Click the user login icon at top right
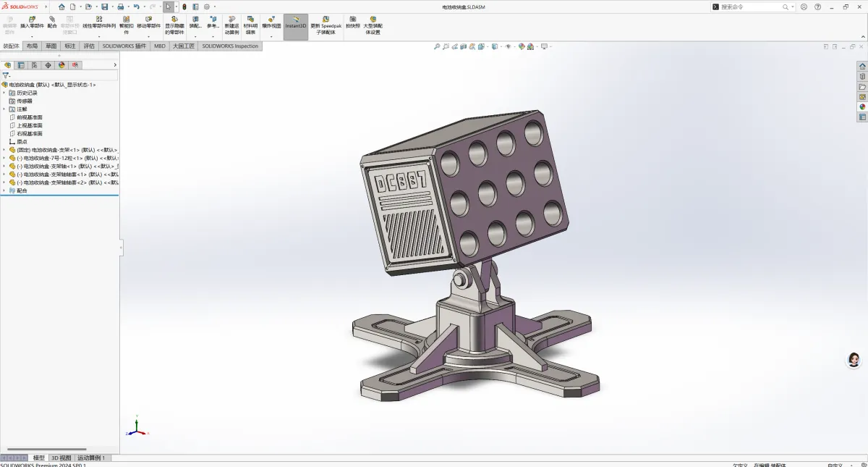The width and height of the screenshot is (868, 467). coord(803,7)
